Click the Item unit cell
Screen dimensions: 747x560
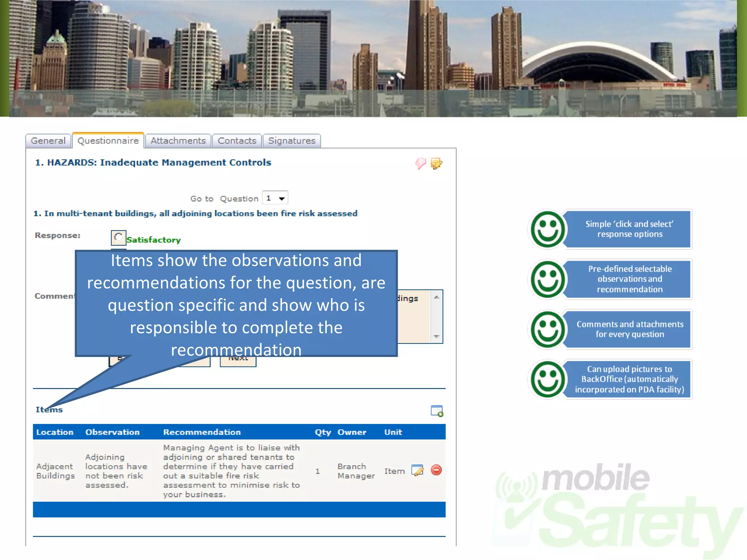(394, 471)
